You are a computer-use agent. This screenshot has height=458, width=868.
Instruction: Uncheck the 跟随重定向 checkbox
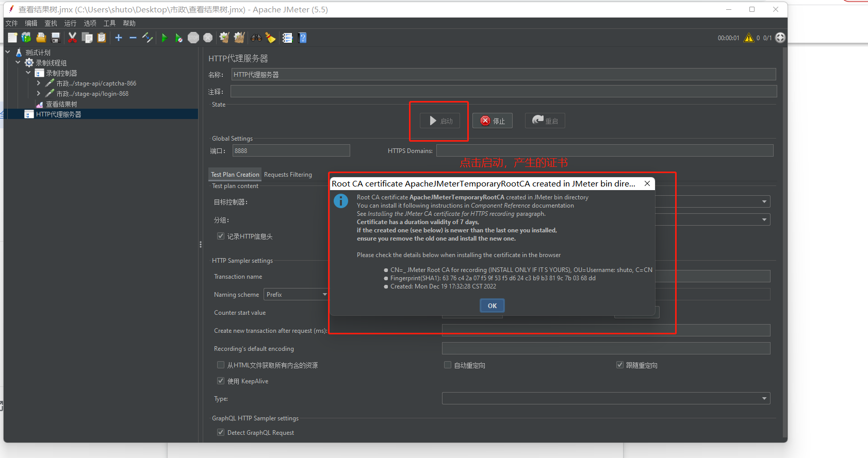pyautogui.click(x=620, y=365)
